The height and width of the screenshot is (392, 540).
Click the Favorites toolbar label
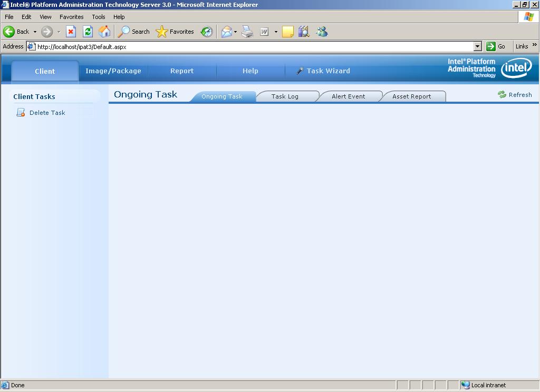[182, 32]
